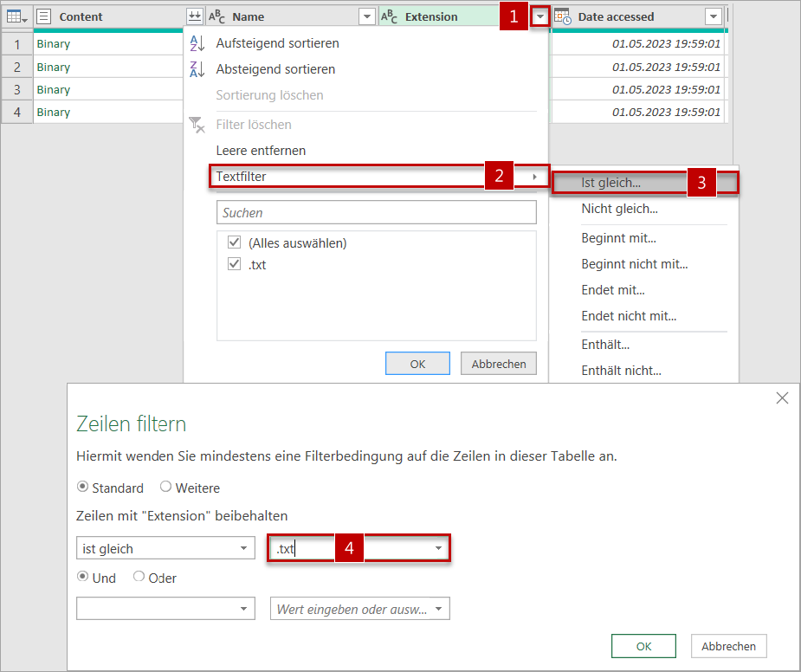Click OK in Zeilen filtern dialog

pos(643,646)
